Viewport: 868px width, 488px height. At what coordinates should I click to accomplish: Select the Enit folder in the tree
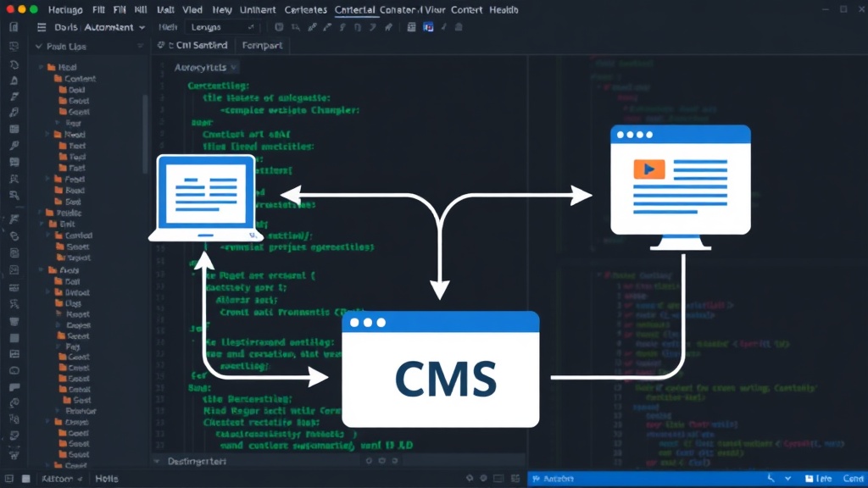[62, 224]
